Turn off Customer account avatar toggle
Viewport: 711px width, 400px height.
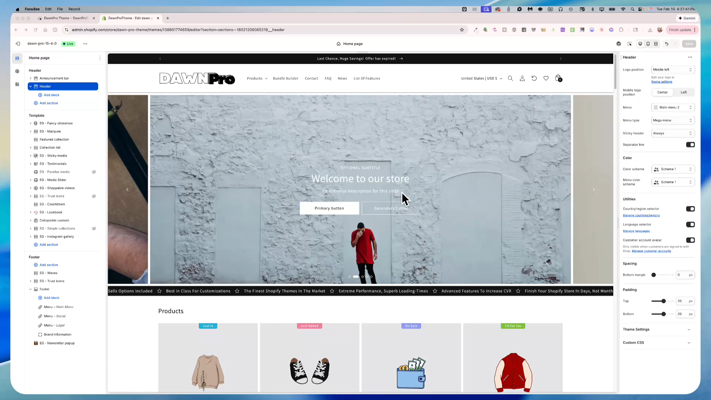[690, 240]
